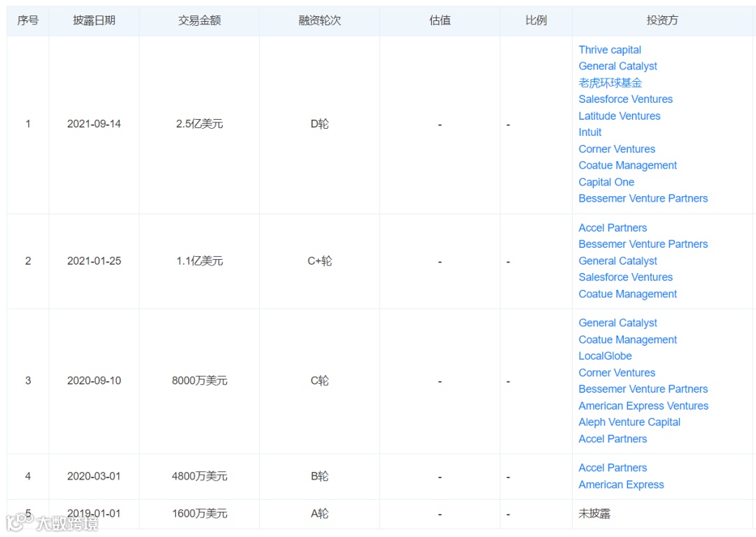756x537 pixels.
Task: Click Bessemer Venture Partners in C轮 row
Action: (x=643, y=389)
